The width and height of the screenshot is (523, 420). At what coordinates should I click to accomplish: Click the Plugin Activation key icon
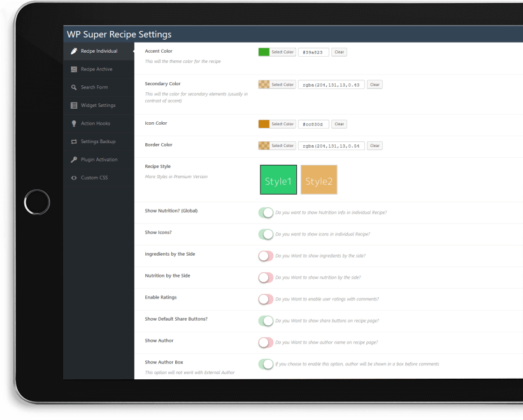coord(74,160)
